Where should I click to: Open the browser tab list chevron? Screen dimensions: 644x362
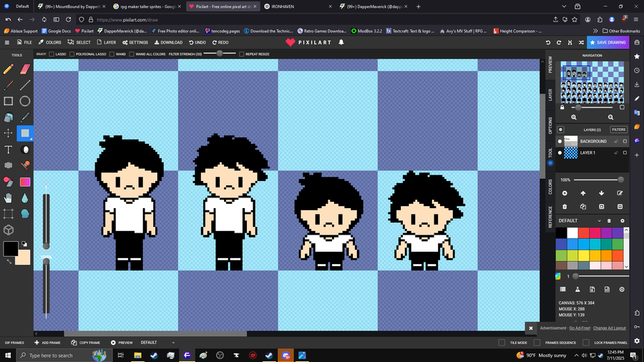564,6
